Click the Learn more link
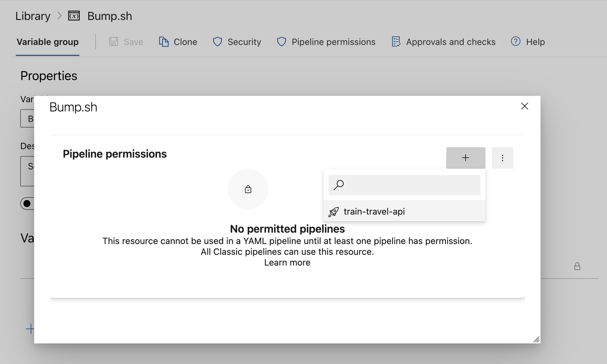 (x=287, y=263)
